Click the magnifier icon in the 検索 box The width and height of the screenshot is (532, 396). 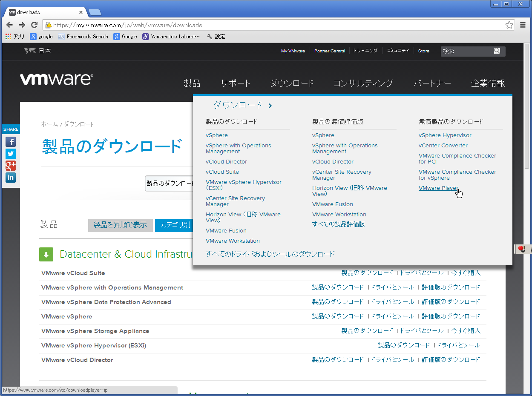(x=497, y=51)
